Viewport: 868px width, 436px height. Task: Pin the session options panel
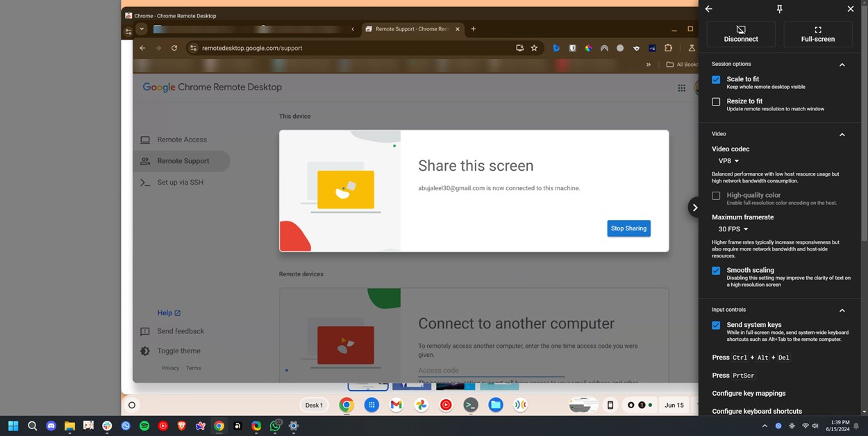click(779, 9)
